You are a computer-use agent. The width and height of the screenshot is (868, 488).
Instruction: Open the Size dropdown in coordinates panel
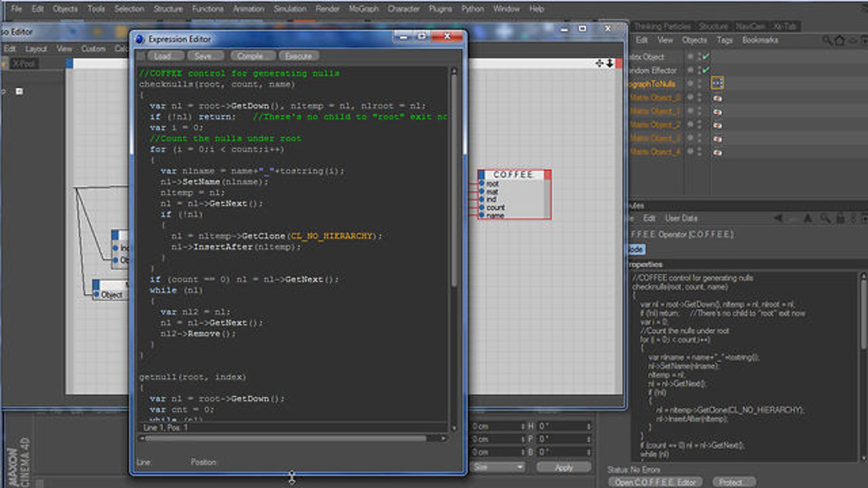[498, 467]
